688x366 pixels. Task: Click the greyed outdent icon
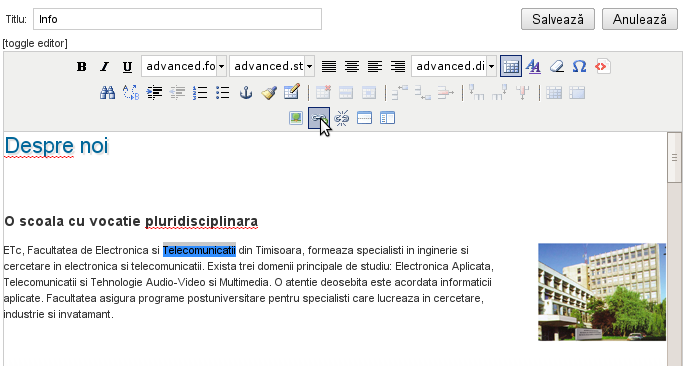[177, 93]
